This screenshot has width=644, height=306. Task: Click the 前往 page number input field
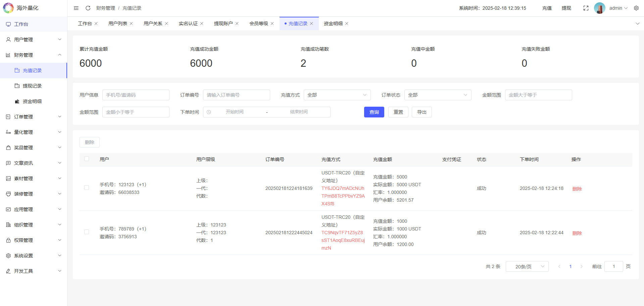click(x=613, y=266)
